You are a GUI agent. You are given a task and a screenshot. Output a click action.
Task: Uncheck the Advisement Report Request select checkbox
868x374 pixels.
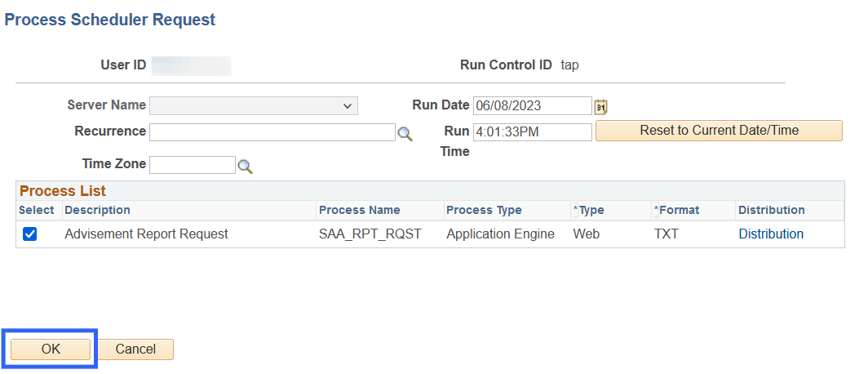30,234
